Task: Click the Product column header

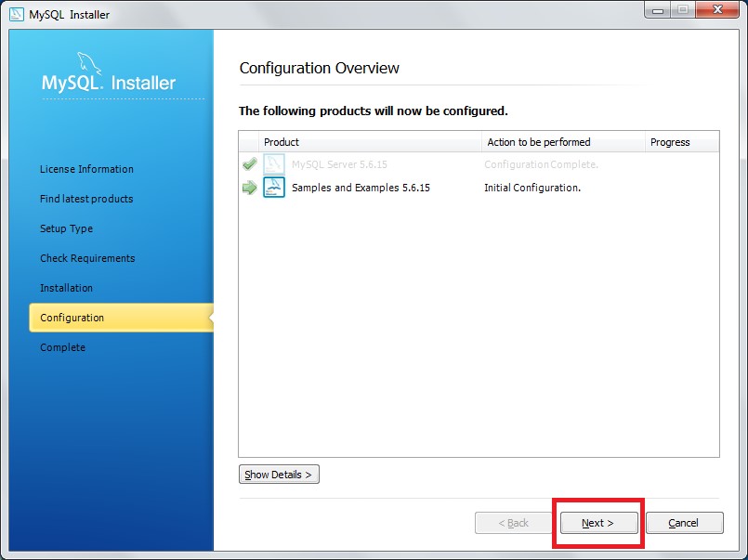Action: (370, 142)
